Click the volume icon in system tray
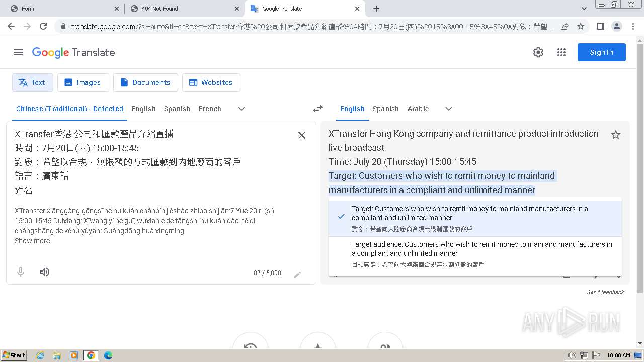644x362 pixels. pyautogui.click(x=572, y=355)
